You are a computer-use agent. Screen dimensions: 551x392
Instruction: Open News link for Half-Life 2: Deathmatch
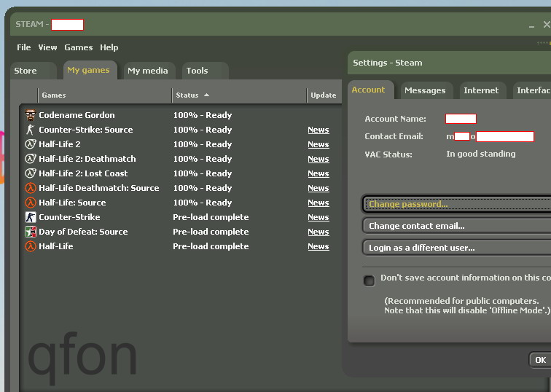[x=319, y=159]
